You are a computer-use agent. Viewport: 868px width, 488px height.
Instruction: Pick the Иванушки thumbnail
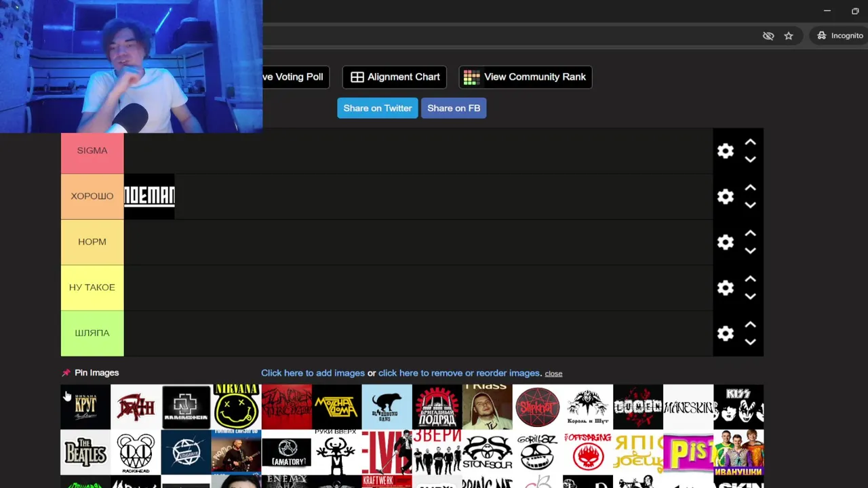click(x=738, y=452)
